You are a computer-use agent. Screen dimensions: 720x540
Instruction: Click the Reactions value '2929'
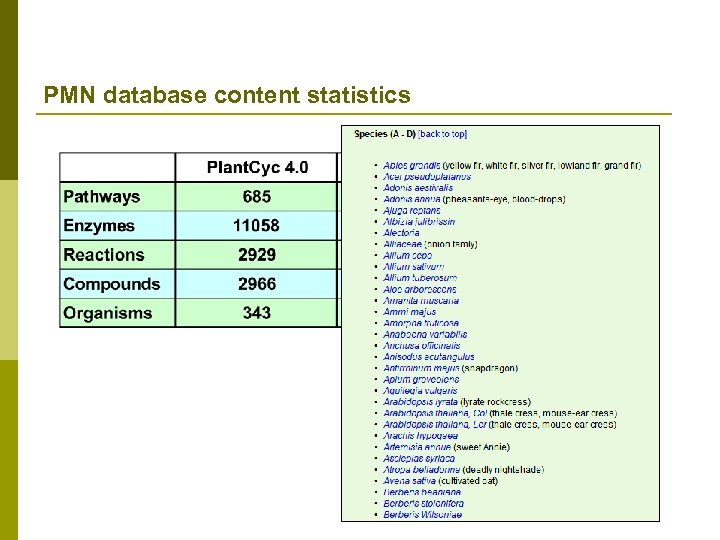click(257, 255)
